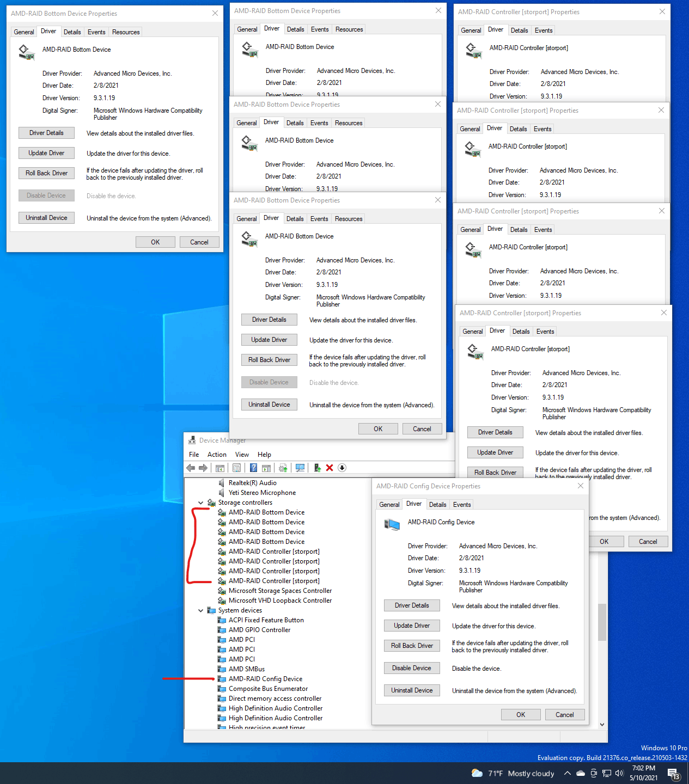This screenshot has width=689, height=784.
Task: Click Scan for hardware changes monitor icon
Action: click(x=300, y=468)
